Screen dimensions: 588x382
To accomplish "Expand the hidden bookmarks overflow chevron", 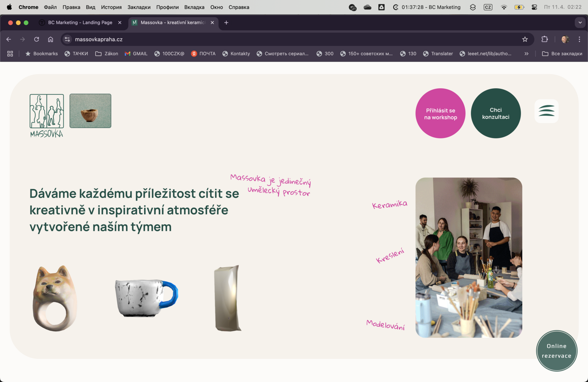I will click(x=526, y=54).
